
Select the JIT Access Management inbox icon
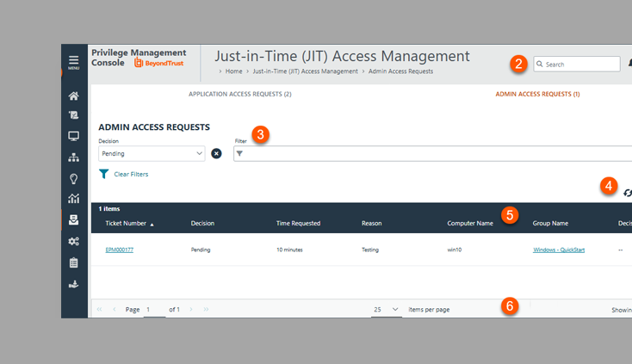tap(73, 219)
